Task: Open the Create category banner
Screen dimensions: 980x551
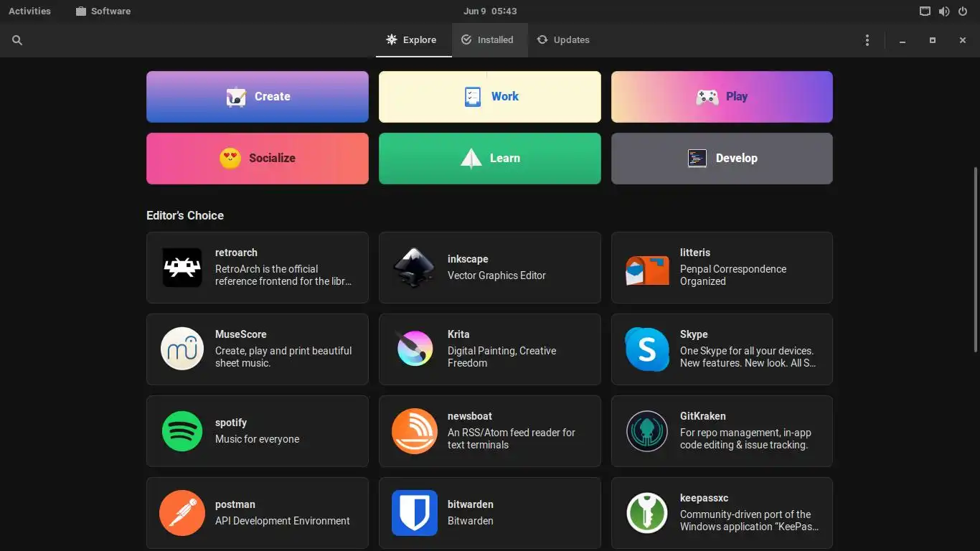Action: coord(258,97)
